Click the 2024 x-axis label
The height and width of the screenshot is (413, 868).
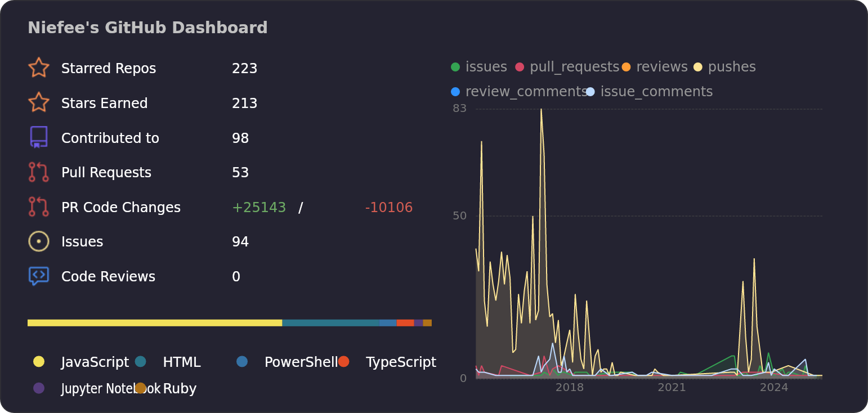(x=774, y=388)
